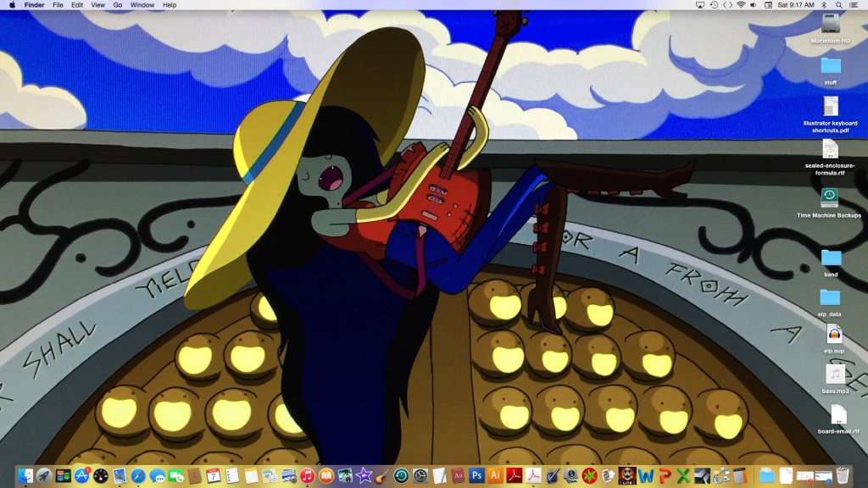The image size is (868, 488).
Task: Select Macintosh HD desktop drive
Action: [831, 23]
